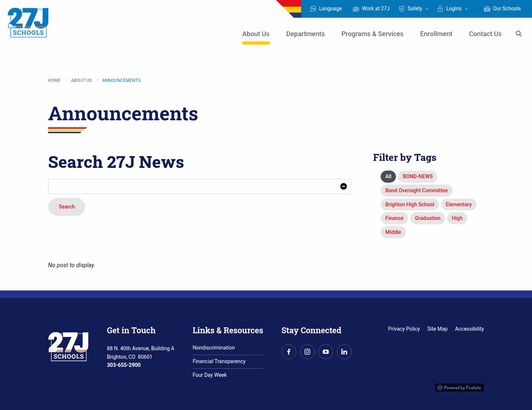Select the All tag filter
The image size is (532, 410).
pyautogui.click(x=388, y=176)
